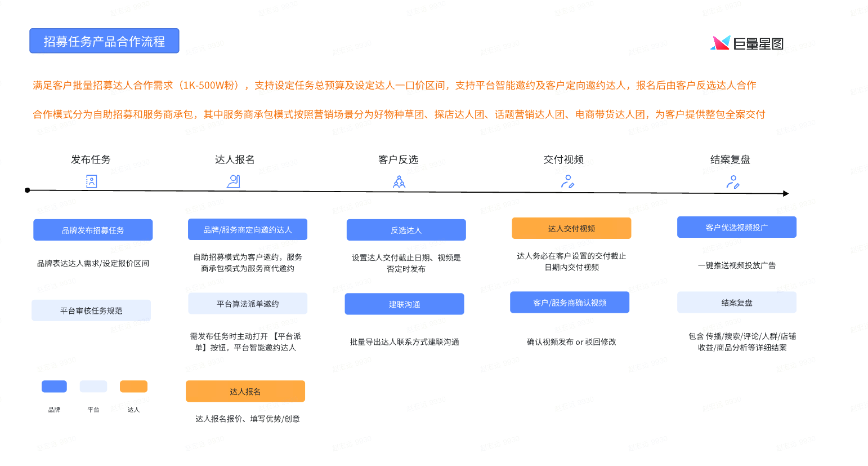Click the 客户优选视频投广 box
868x466 pixels.
click(736, 227)
